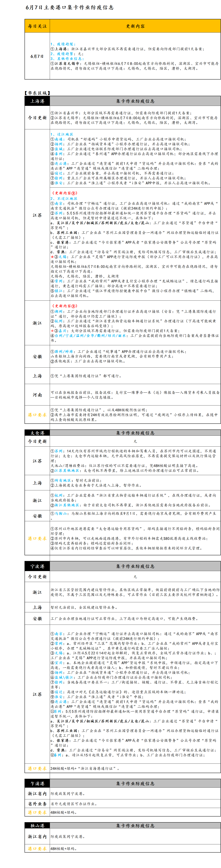Click 港口要求 label in 乍浦港 table
Viewport: 221px width, 868px height.
(37, 812)
